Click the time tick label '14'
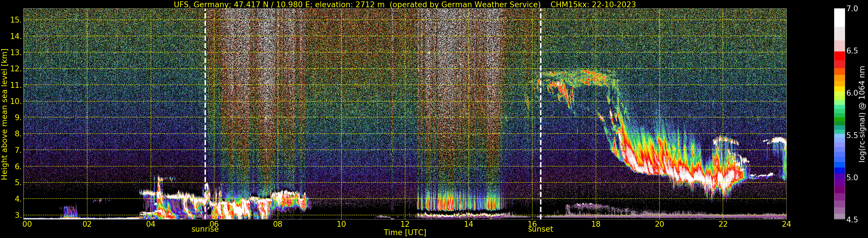Image resolution: width=868 pixels, height=238 pixels. click(x=468, y=224)
